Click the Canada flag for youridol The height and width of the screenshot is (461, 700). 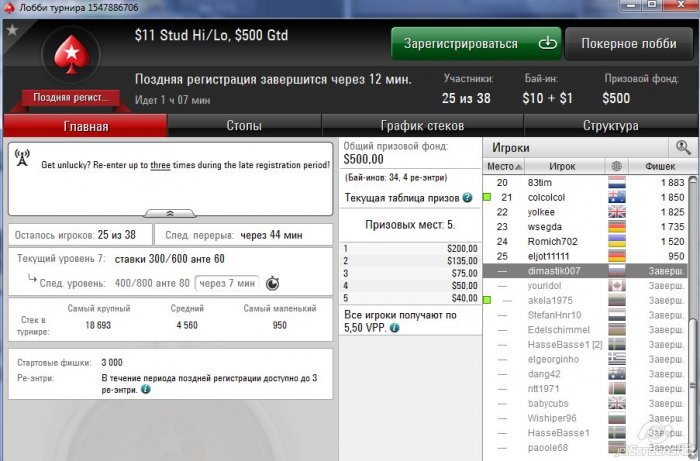click(x=617, y=286)
